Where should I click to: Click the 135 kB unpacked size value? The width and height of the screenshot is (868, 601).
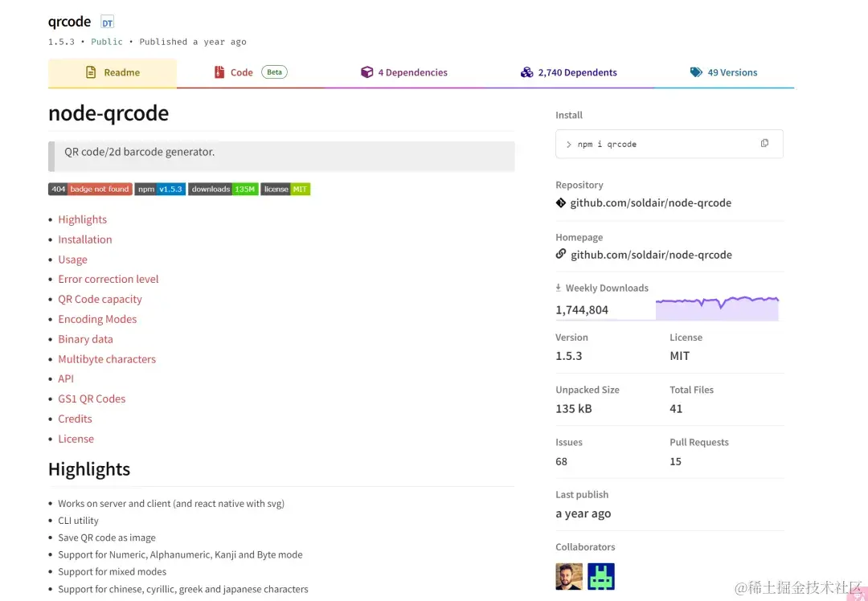(574, 408)
